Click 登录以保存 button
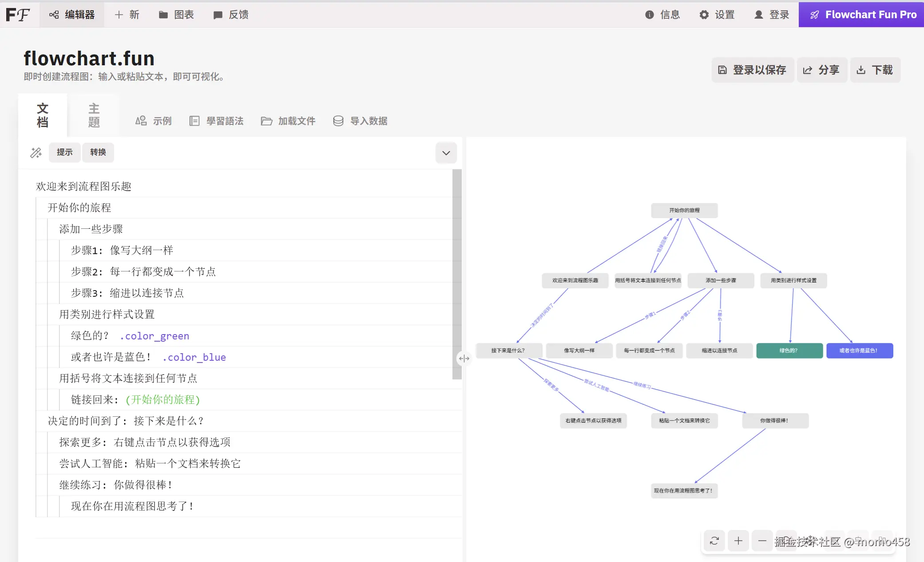Viewport: 924px width, 562px height. (x=752, y=70)
